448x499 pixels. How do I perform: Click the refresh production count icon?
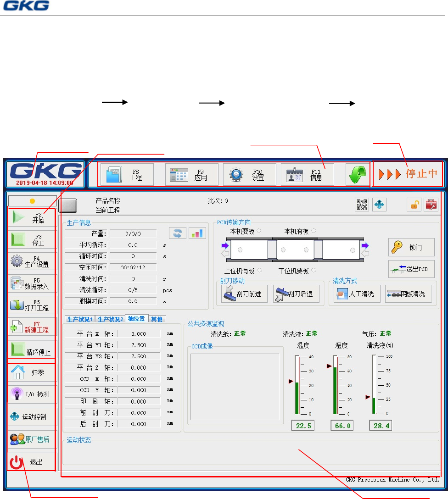[177, 233]
